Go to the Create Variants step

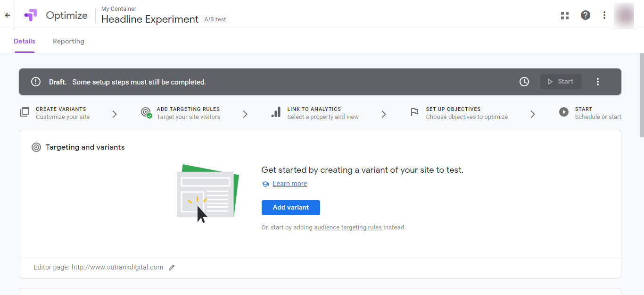(x=61, y=113)
